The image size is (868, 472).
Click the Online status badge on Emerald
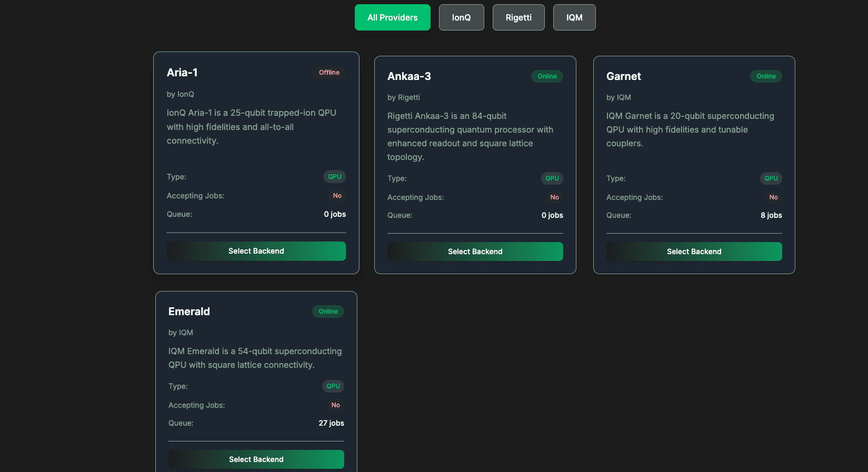328,312
